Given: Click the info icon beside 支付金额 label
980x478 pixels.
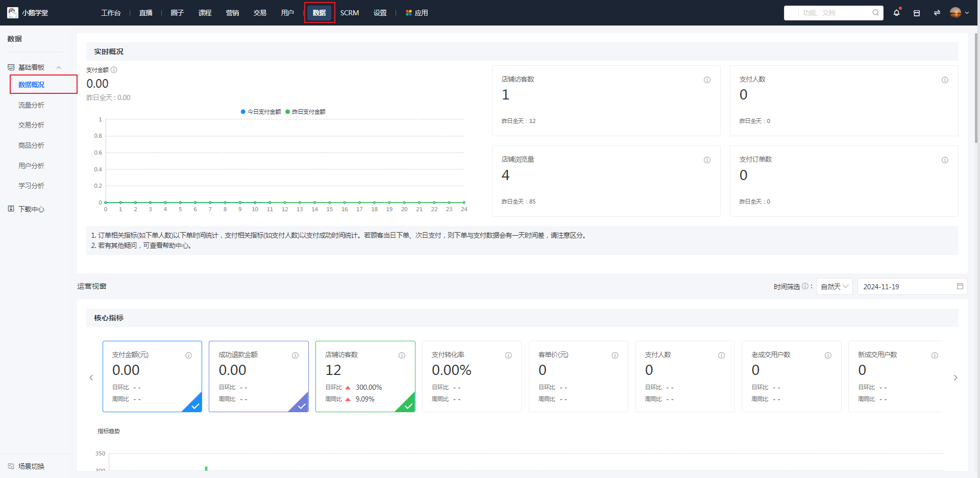Looking at the screenshot, I should click(114, 70).
